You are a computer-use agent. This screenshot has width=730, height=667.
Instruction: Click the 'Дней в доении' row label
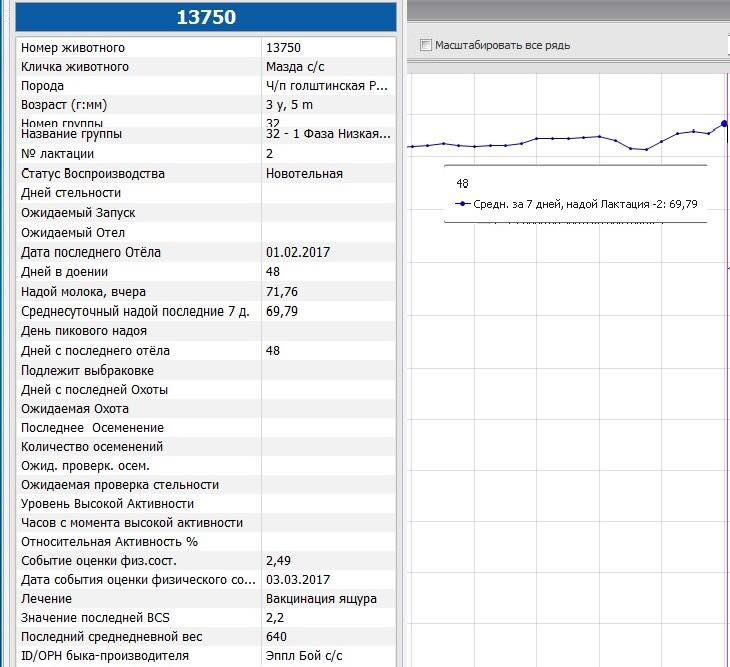(x=65, y=272)
